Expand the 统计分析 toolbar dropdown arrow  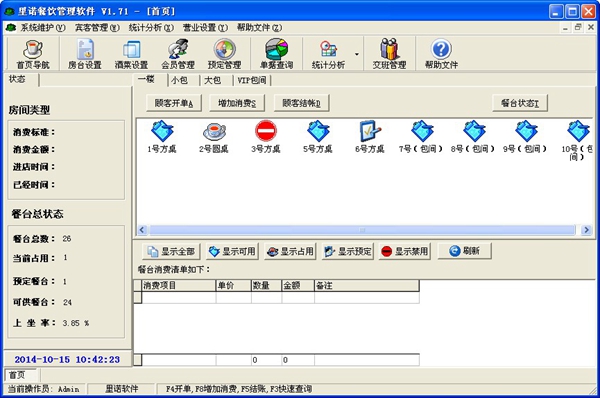pyautogui.click(x=357, y=54)
